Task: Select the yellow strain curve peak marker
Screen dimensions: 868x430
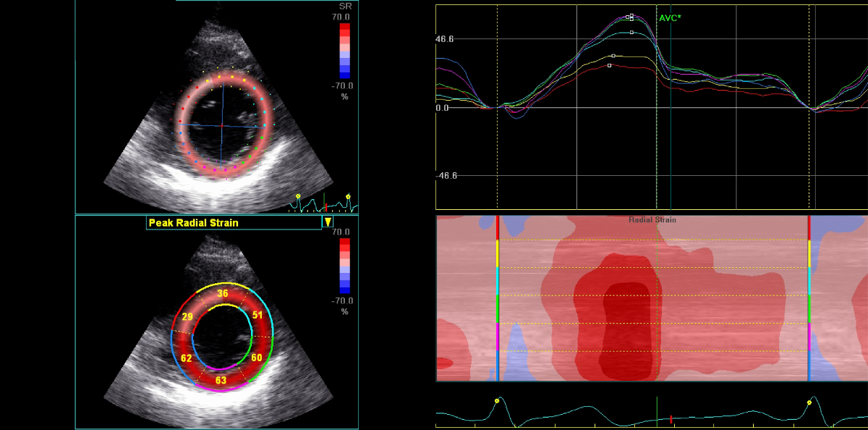Action: click(x=613, y=56)
